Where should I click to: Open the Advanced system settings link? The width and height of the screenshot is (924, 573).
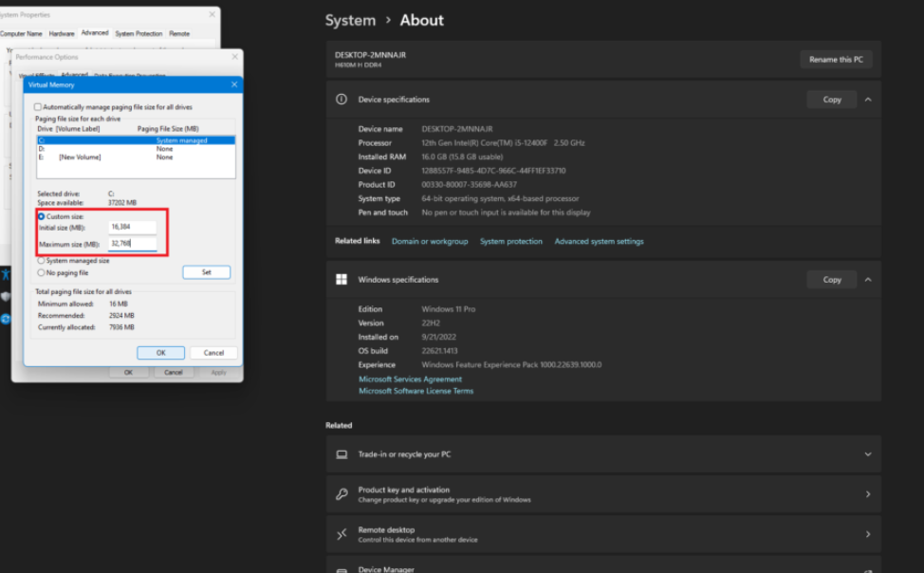(599, 241)
